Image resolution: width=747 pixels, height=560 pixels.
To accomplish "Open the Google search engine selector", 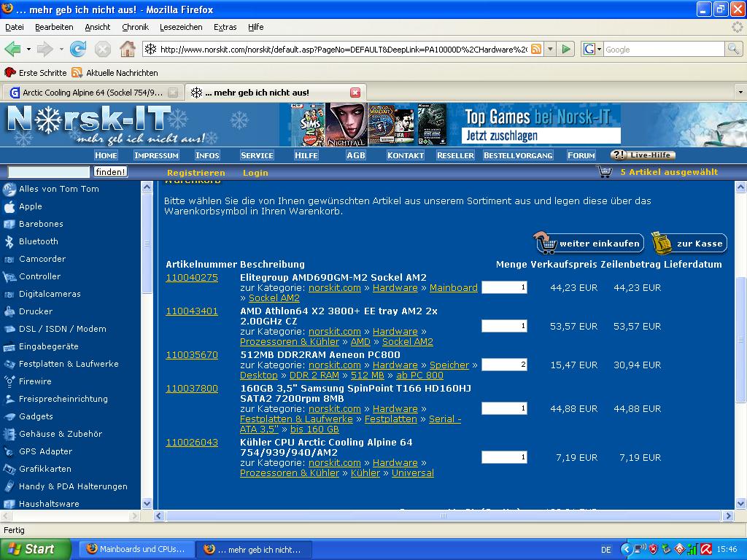I will pos(592,49).
